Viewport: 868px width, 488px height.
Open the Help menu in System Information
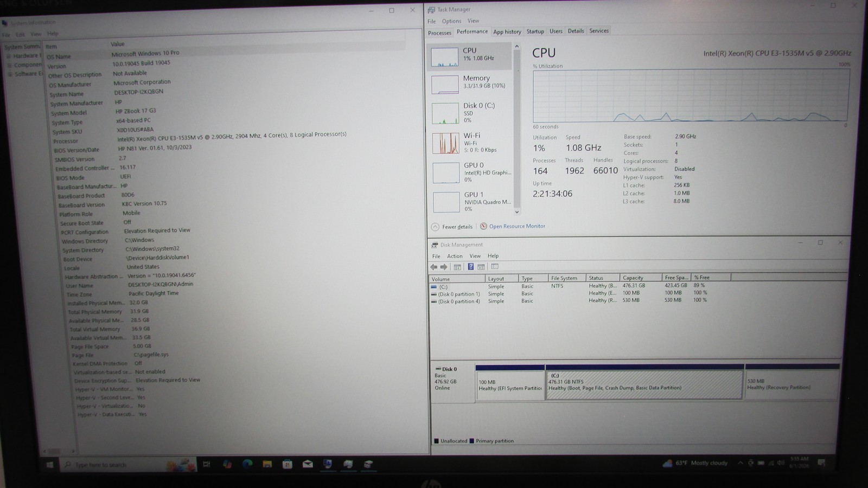(53, 34)
